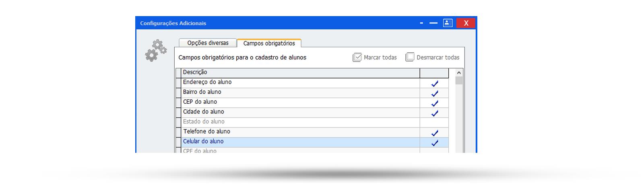
Task: Select the Cidade do aluno row text
Action: point(204,112)
